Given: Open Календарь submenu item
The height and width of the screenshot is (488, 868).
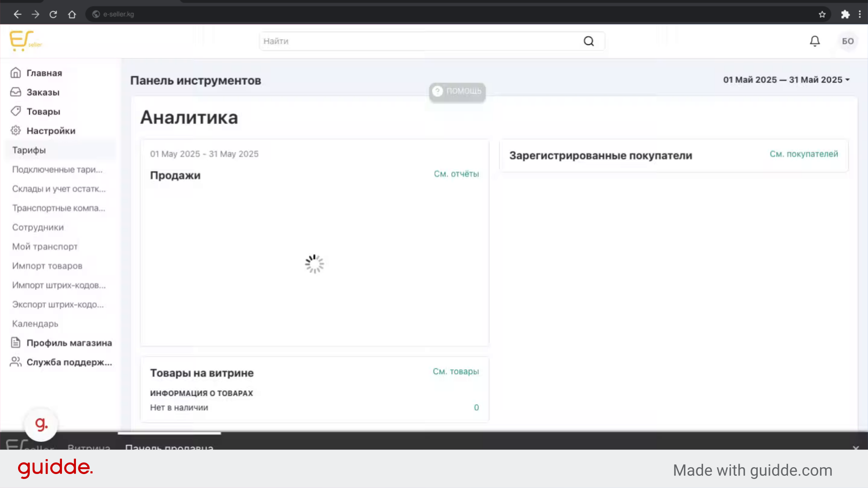Looking at the screenshot, I should 35,324.
